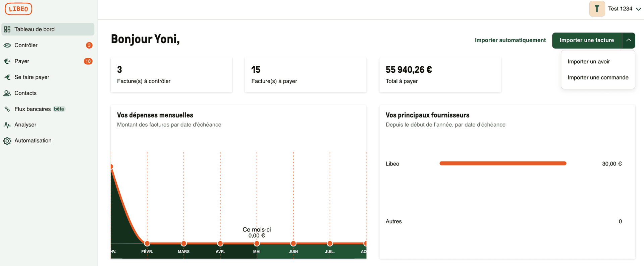This screenshot has height=266, width=644.
Task: Click the Libeo supplier progress bar
Action: 503,163
